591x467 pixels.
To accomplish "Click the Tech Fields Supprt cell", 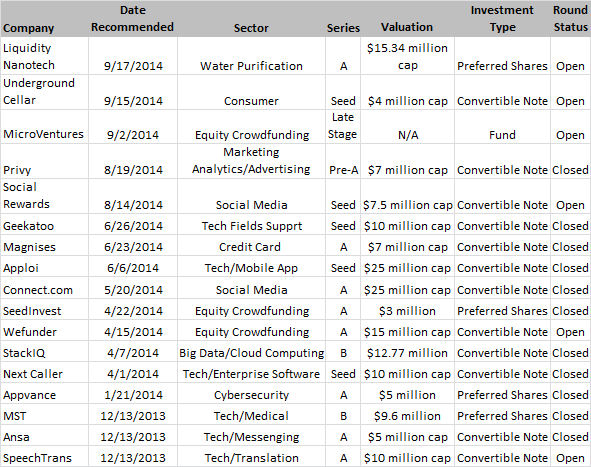I will pyautogui.click(x=251, y=226).
